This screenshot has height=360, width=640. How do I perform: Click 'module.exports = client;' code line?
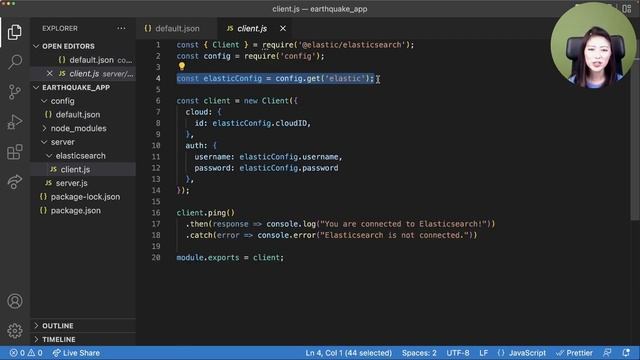tap(230, 258)
